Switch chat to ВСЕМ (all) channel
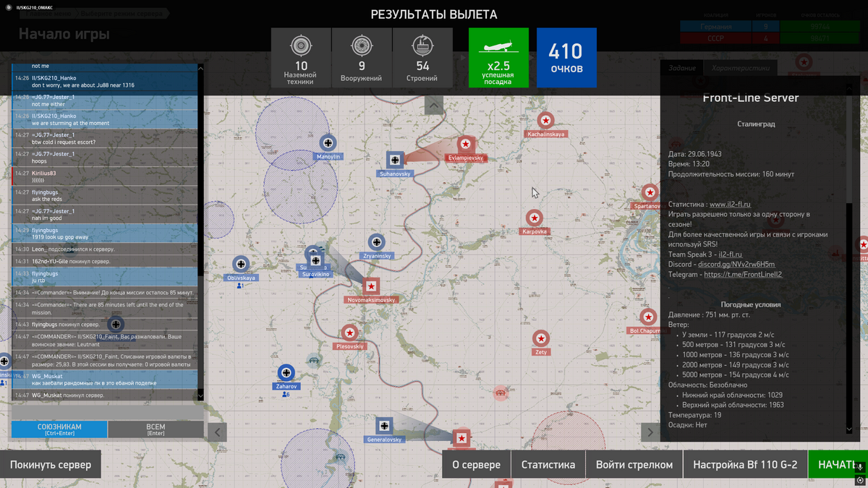868x488 pixels. tap(156, 429)
